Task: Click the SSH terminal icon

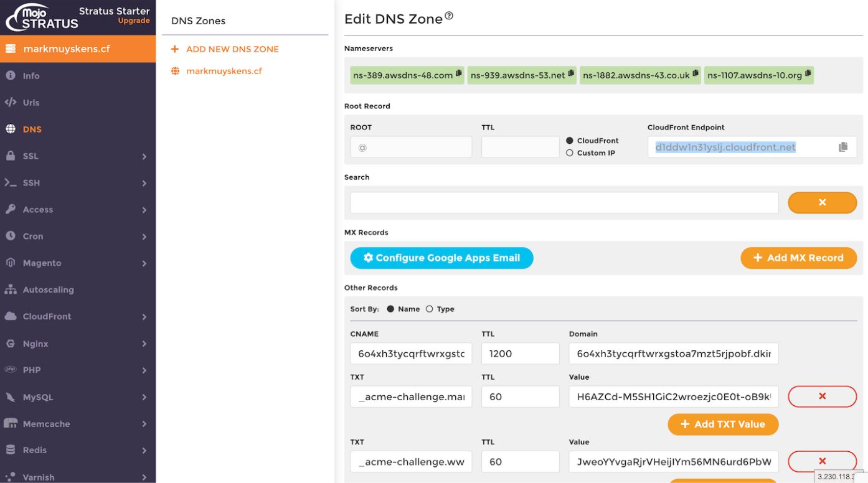Action: pyautogui.click(x=11, y=182)
